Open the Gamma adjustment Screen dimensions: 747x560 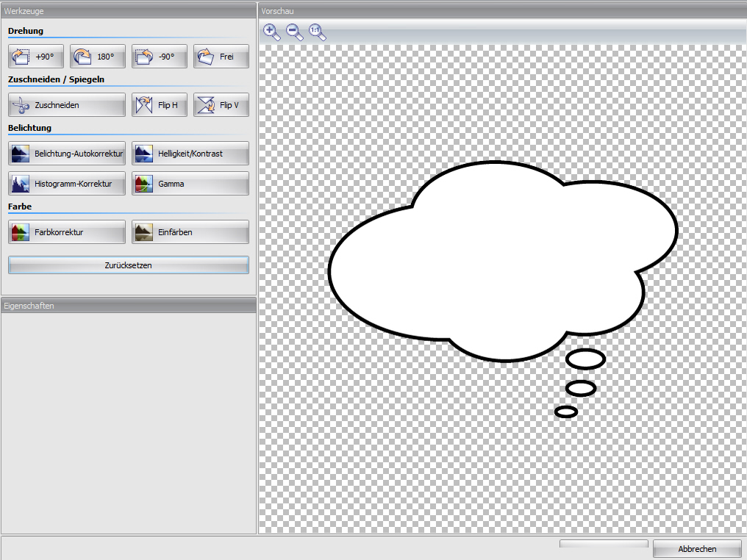190,184
